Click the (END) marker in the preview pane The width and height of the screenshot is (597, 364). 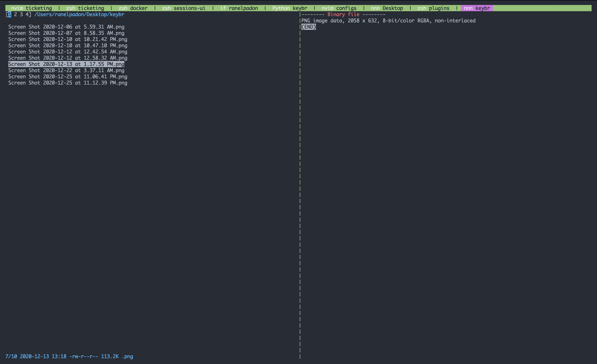[x=309, y=27]
